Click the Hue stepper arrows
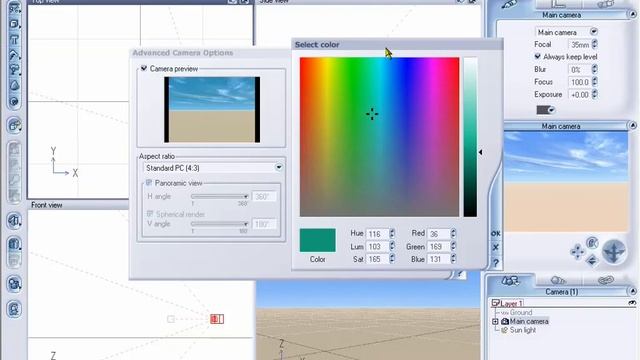This screenshot has width=640, height=360. 392,233
